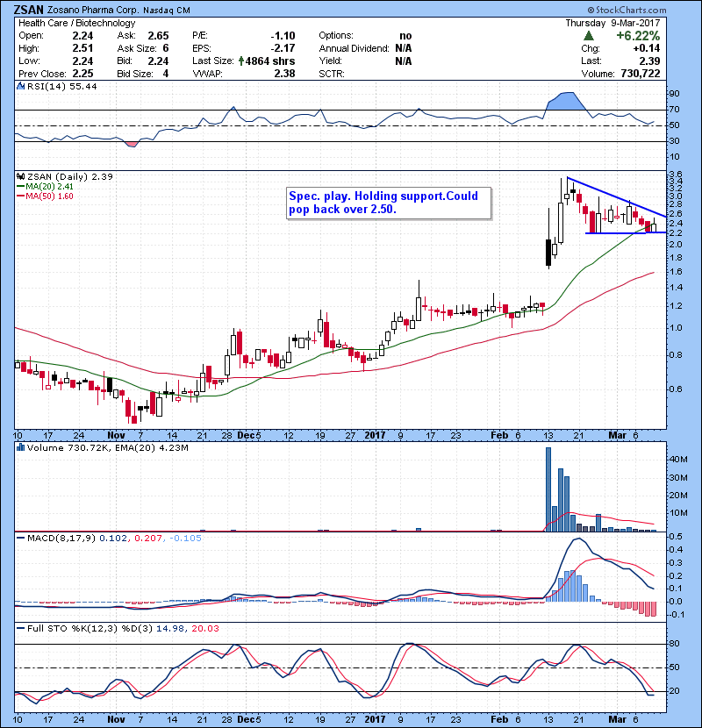Click the Ask Size value 6
The image size is (702, 728).
point(166,48)
